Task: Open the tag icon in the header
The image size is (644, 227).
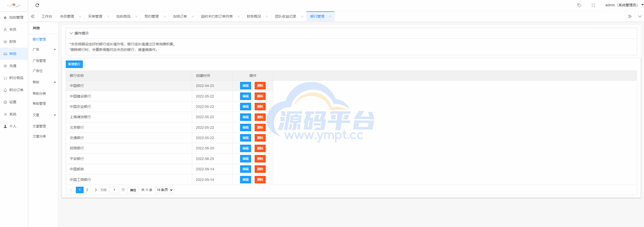Action: pos(579,5)
